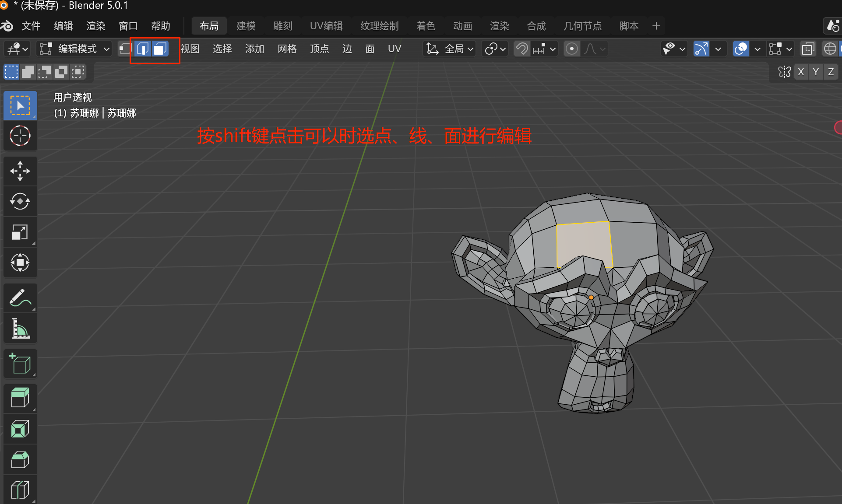Screen dimensions: 842x504
Task: Toggle X axis mirror button
Action: [x=801, y=72]
